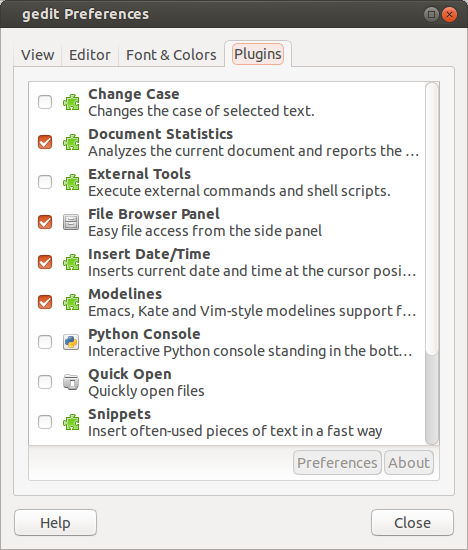
Task: Uncheck the File Browser Panel plugin
Action: [x=45, y=222]
